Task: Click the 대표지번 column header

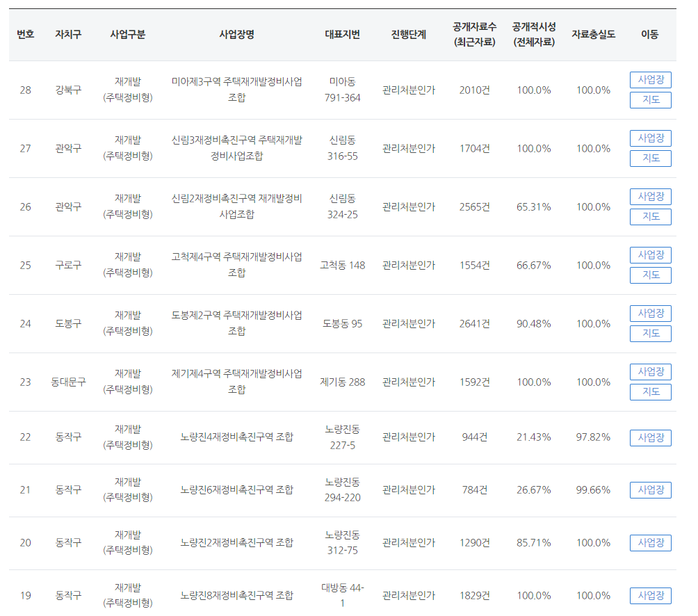Action: (x=342, y=34)
